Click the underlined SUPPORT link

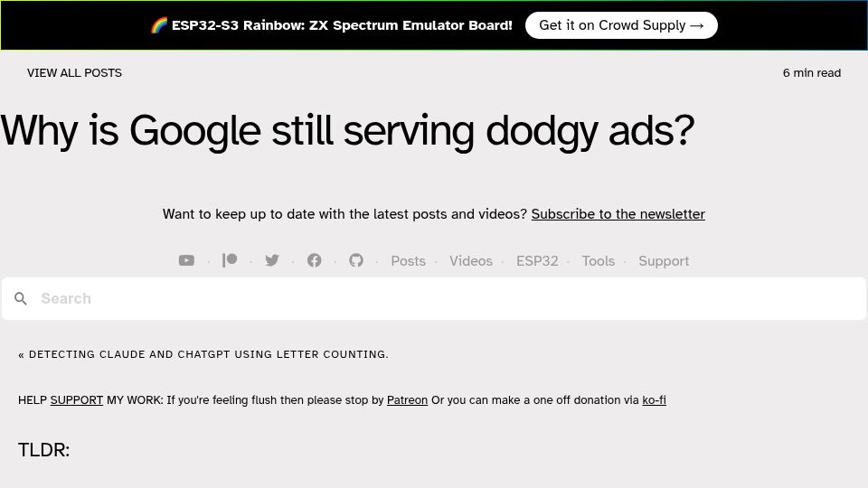[76, 400]
